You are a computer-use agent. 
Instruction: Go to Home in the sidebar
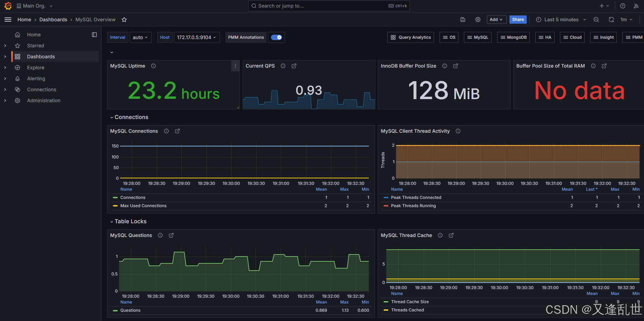pyautogui.click(x=34, y=35)
